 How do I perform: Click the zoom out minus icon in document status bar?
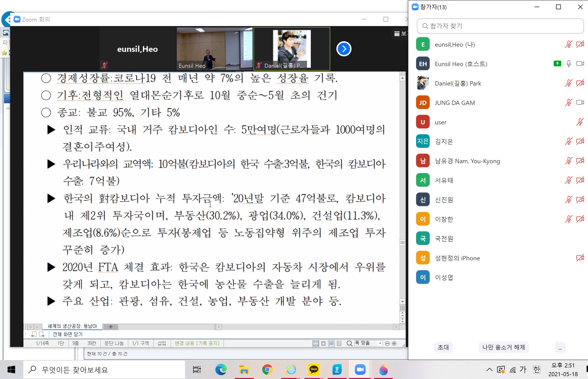[387, 343]
